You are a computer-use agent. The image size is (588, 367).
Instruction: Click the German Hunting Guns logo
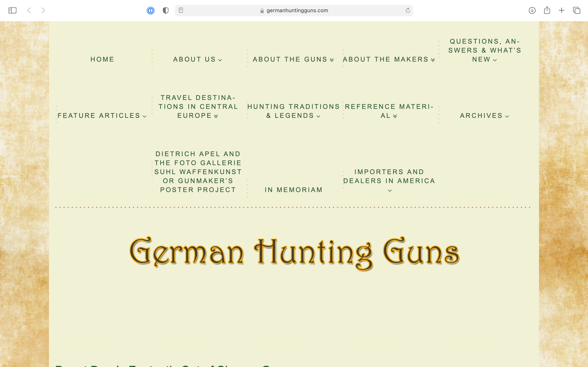point(294,252)
